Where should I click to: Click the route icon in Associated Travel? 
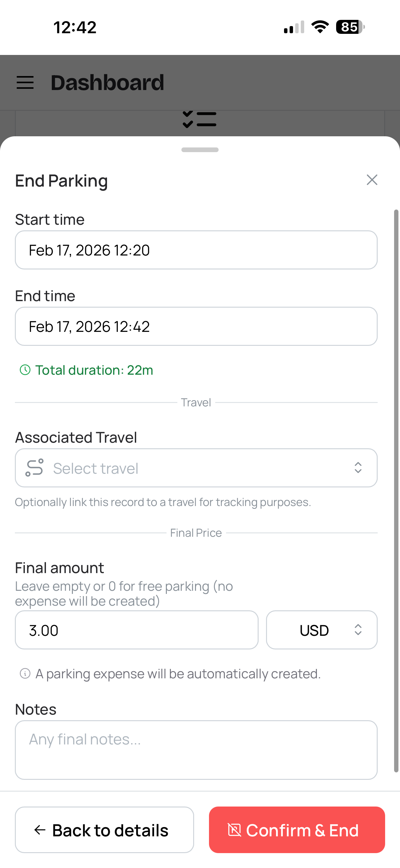[35, 468]
